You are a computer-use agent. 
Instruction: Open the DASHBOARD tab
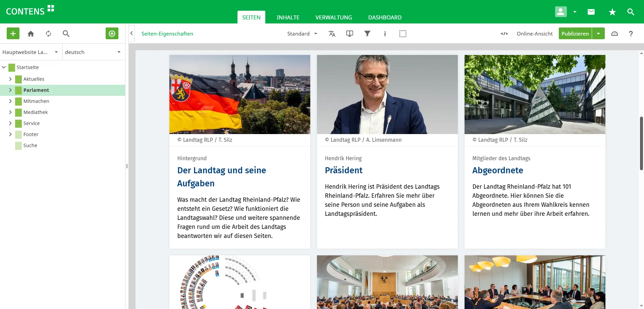point(385,17)
